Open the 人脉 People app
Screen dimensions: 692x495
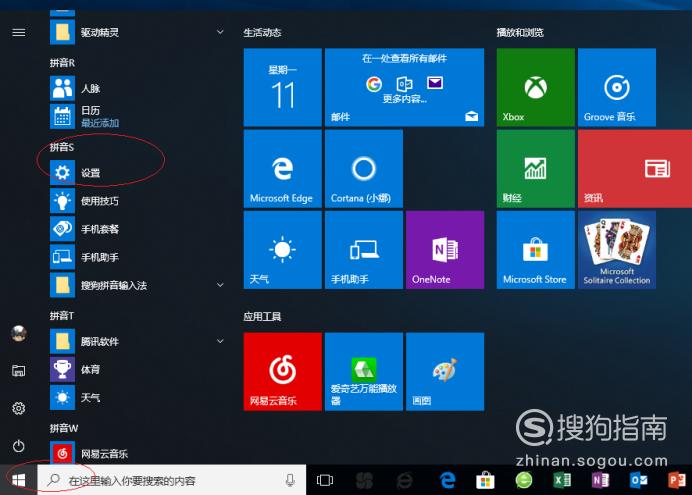(138, 88)
